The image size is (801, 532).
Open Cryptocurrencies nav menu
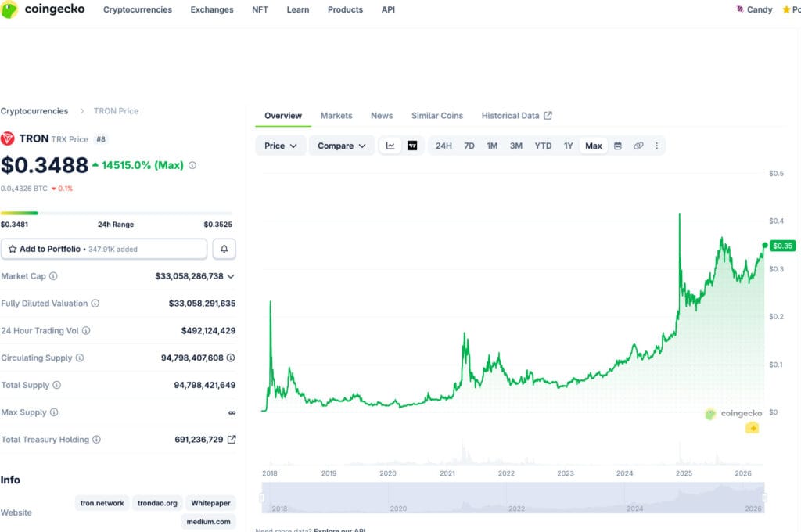tap(138, 9)
